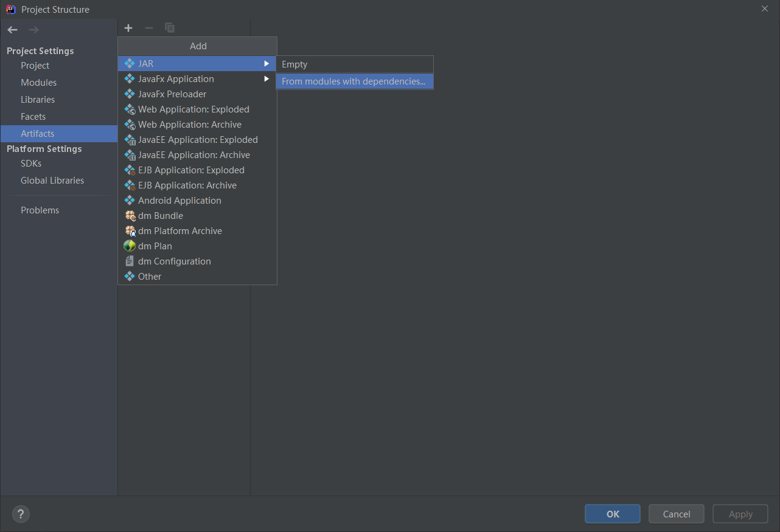Select JAR in the Add menu

click(x=197, y=63)
